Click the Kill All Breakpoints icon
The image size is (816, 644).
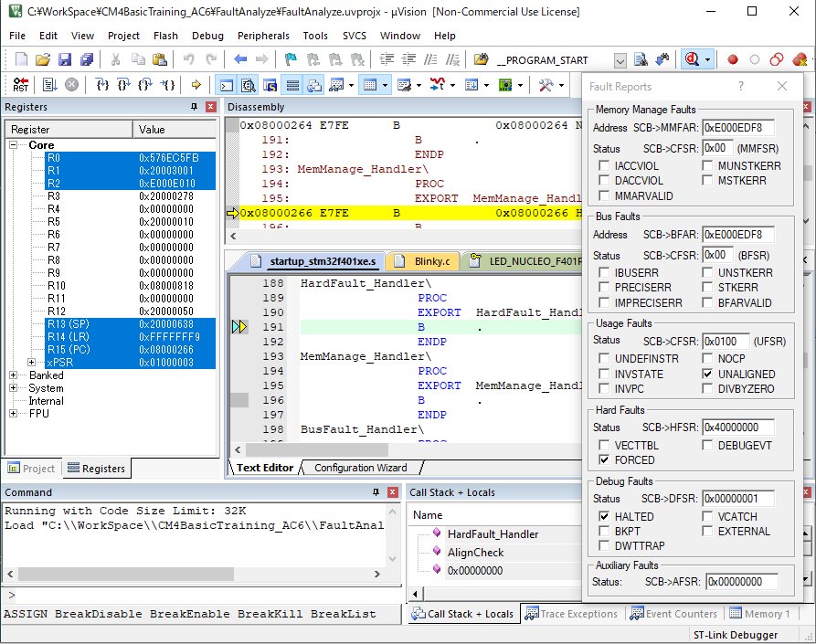(800, 59)
